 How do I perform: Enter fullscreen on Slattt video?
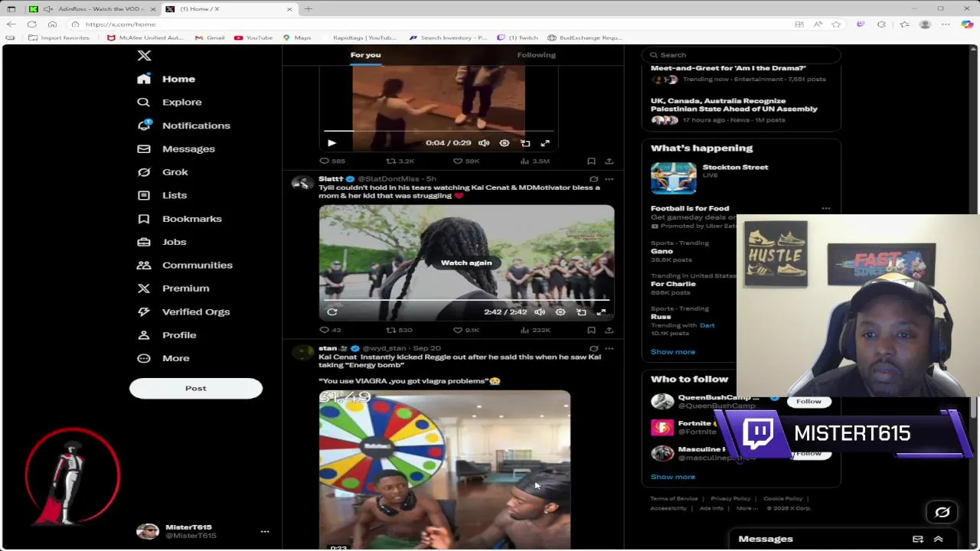pyautogui.click(x=601, y=312)
